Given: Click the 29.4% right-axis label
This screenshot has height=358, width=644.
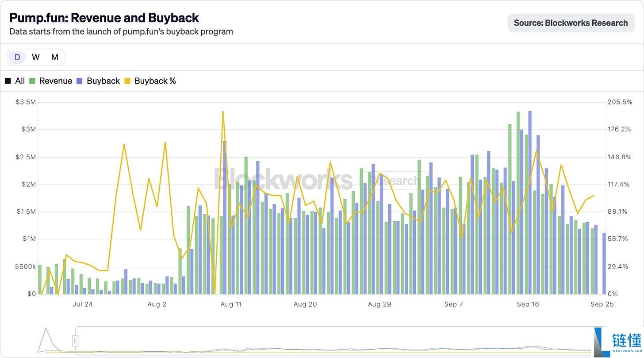Looking at the screenshot, I should [x=619, y=266].
